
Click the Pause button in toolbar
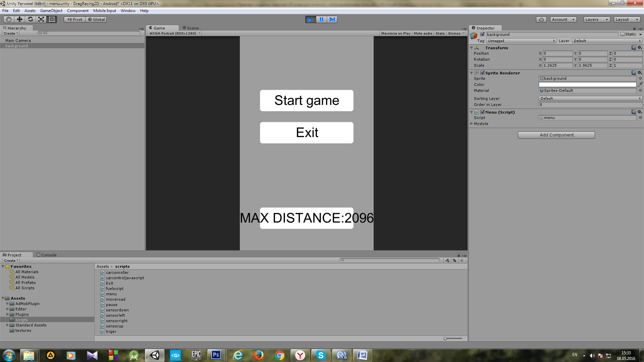point(322,19)
